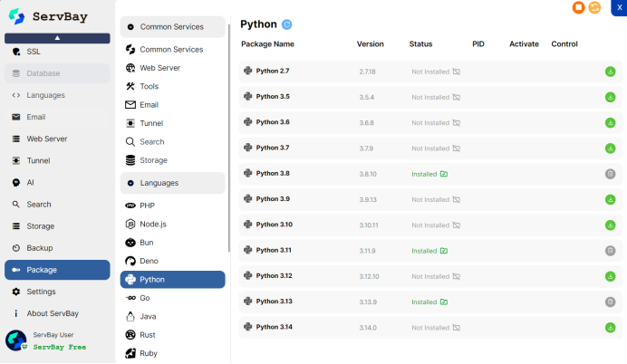Select Java under Languages
Viewport: 627px width, 364px height.
click(173, 316)
